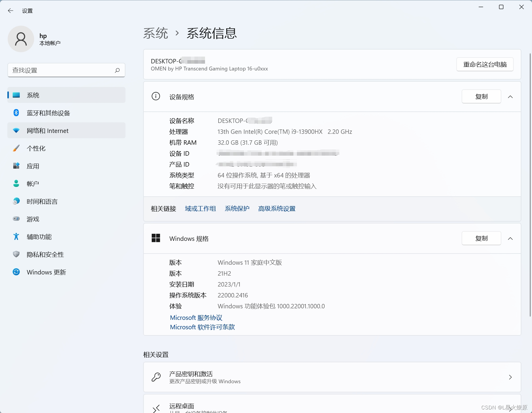Click the Wi-Fi network icon in sidebar
The image size is (532, 413).
coord(16,131)
